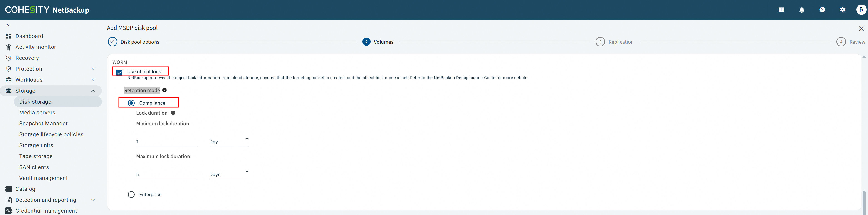The width and height of the screenshot is (868, 215).
Task: Open the notifications bell
Action: click(x=802, y=10)
